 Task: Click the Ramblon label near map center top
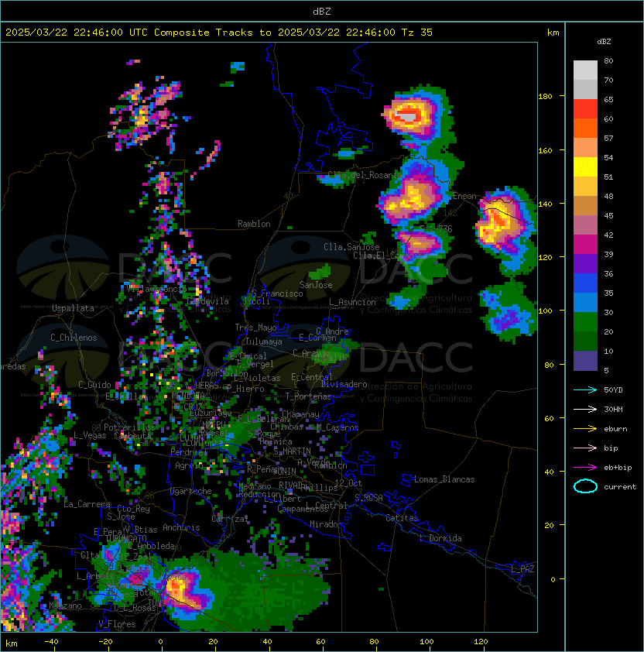pos(254,224)
